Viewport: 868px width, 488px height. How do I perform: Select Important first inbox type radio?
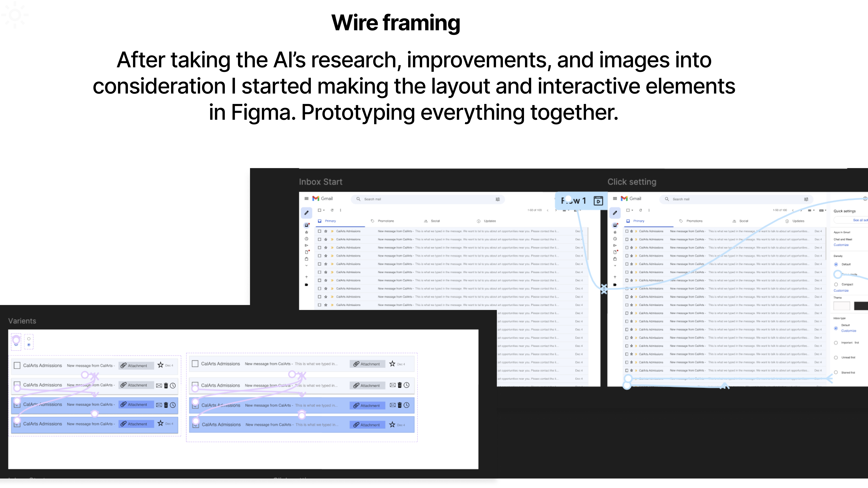pyautogui.click(x=836, y=343)
